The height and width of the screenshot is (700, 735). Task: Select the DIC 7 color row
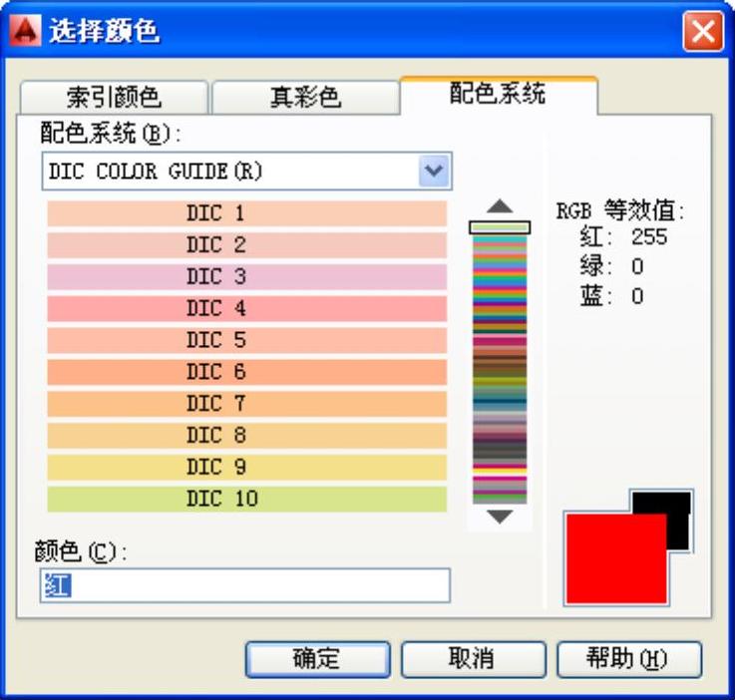click(x=247, y=404)
